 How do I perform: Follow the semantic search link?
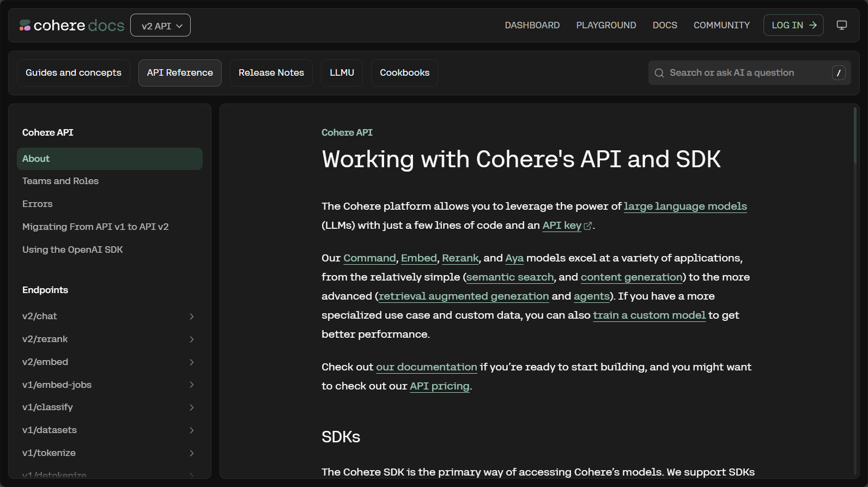(x=510, y=277)
